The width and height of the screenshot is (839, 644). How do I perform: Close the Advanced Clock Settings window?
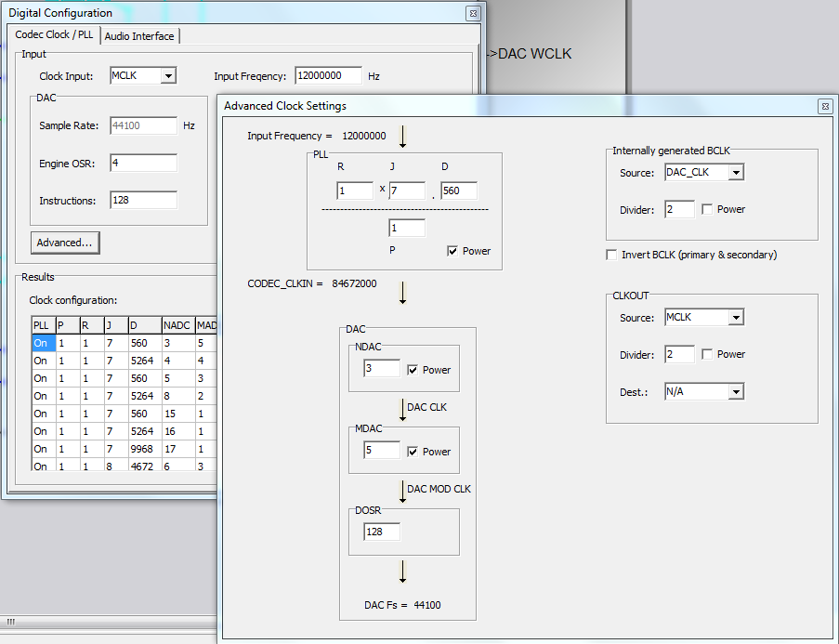point(825,107)
